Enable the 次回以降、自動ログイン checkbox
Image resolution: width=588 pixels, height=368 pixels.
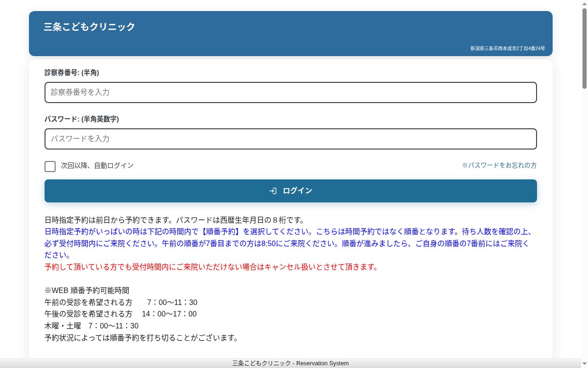click(x=50, y=166)
